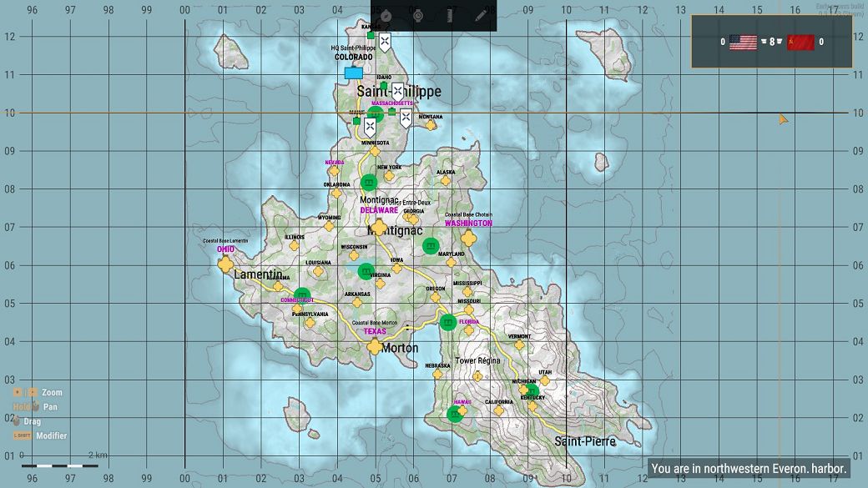Select the compass tool in top toolbar
The width and height of the screenshot is (868, 488).
(386, 15)
